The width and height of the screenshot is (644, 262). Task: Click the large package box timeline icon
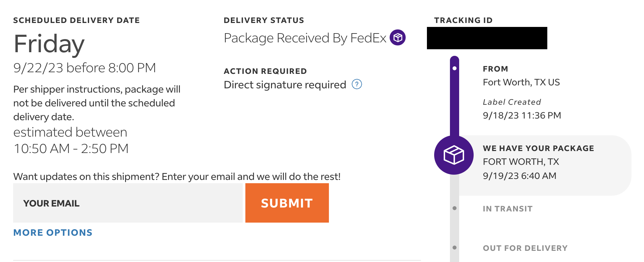(x=454, y=155)
